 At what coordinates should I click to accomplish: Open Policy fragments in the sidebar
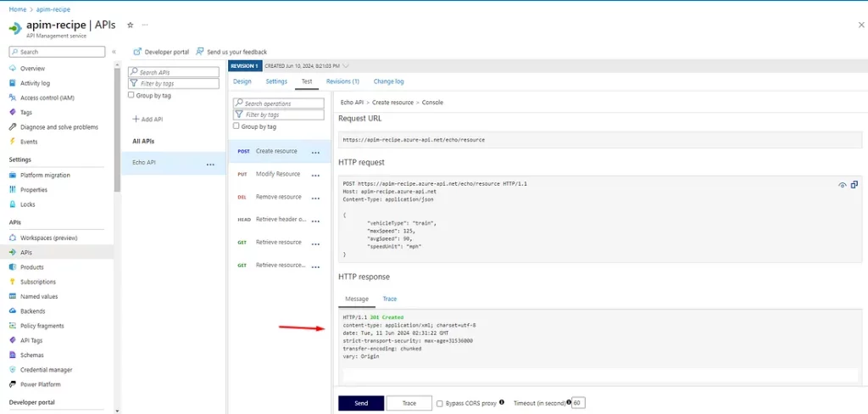pyautogui.click(x=42, y=326)
